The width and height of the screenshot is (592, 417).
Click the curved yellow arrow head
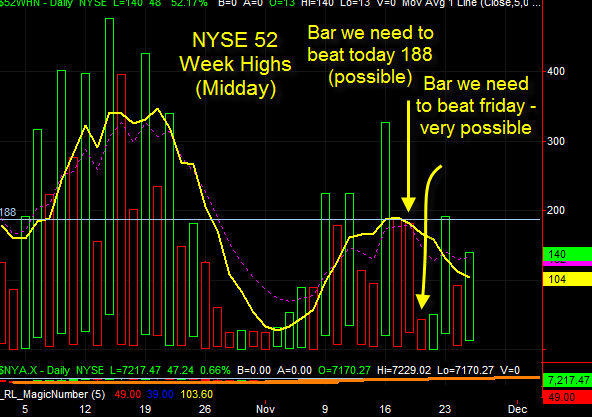pyautogui.click(x=422, y=302)
